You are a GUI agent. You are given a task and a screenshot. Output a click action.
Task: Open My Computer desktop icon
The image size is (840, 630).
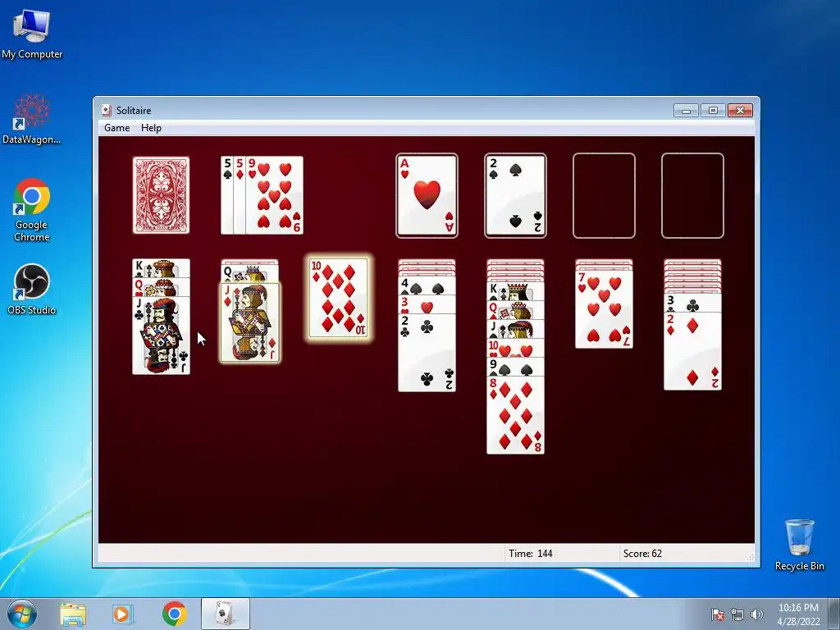click(32, 34)
